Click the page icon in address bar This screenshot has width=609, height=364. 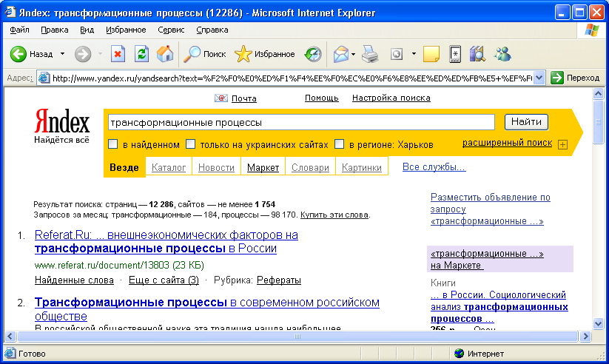(x=44, y=78)
